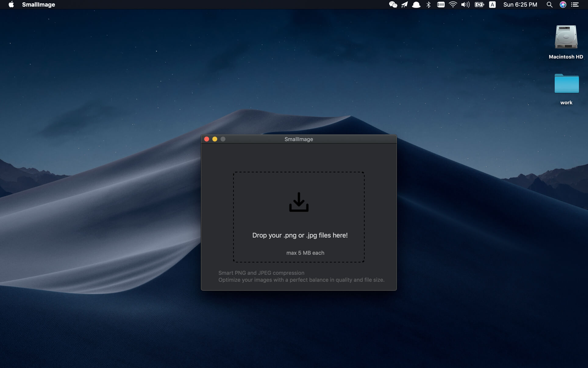Open the volume control menu
Viewport: 588px width, 368px height.
pos(465,5)
